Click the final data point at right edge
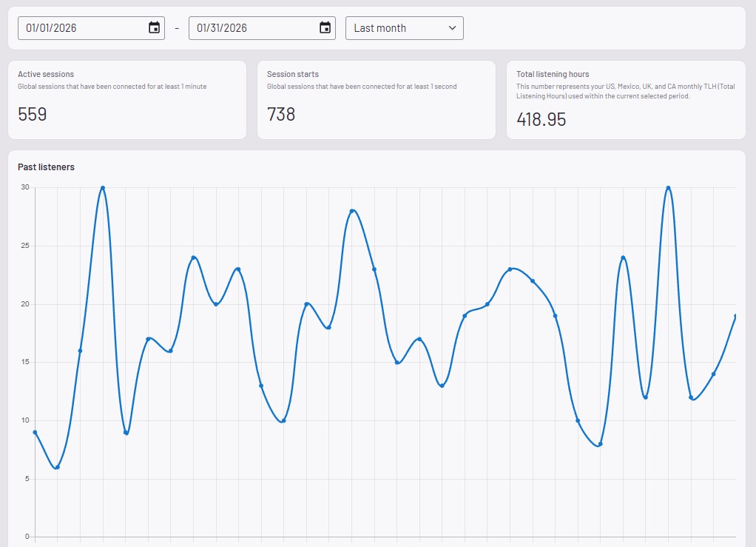Screen dimensions: 756x547 [x=735, y=316]
